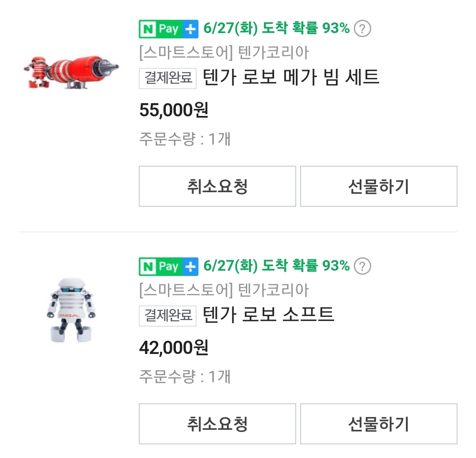The image size is (476, 458).
Task: Click 결제완료 status badge of 메가 빔 세트
Action: pyautogui.click(x=167, y=78)
